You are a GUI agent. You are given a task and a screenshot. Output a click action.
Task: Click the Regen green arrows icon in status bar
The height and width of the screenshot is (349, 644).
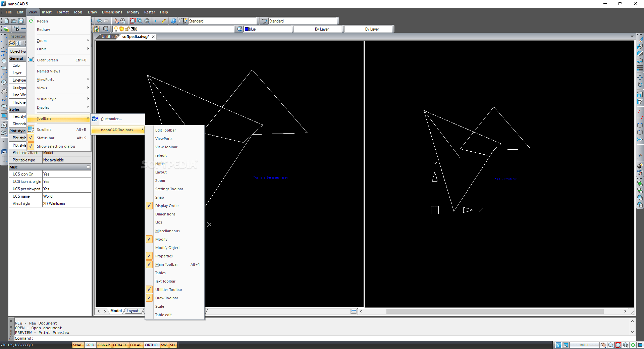633,345
